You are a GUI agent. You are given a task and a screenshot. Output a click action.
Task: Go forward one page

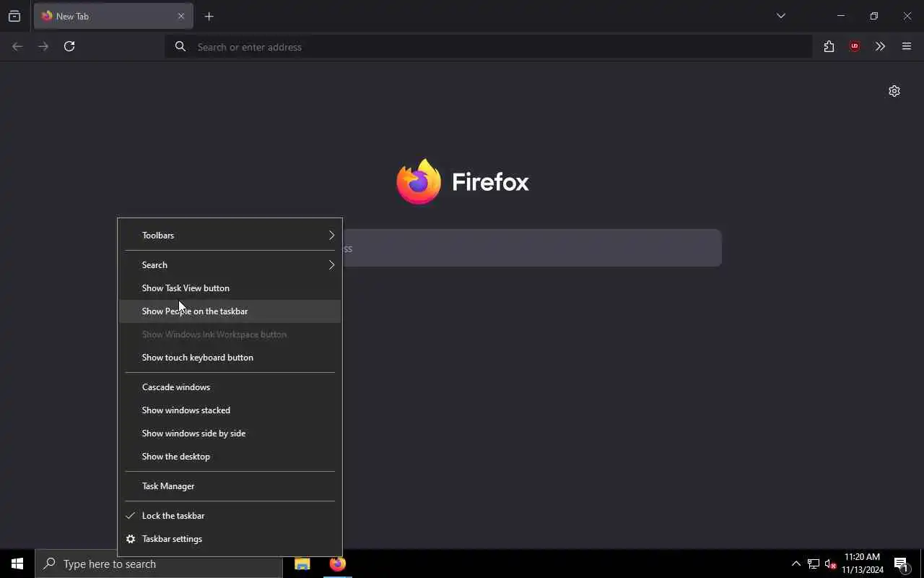(x=43, y=46)
